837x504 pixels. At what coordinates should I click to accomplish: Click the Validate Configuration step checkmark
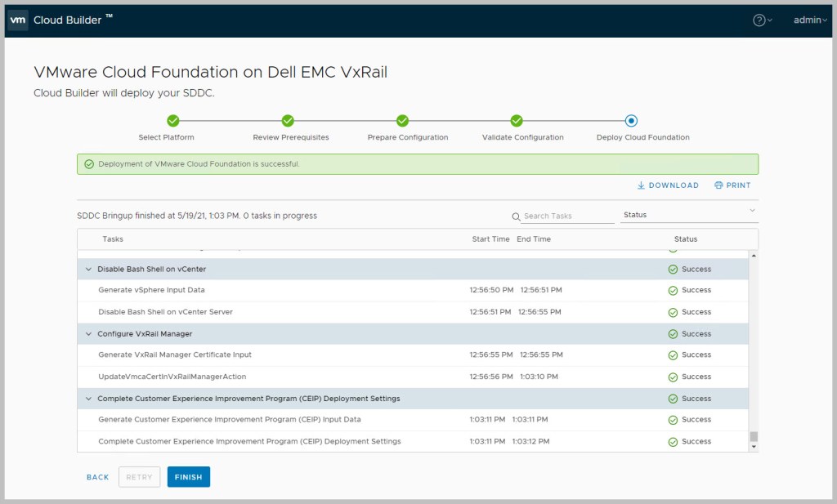pos(517,121)
